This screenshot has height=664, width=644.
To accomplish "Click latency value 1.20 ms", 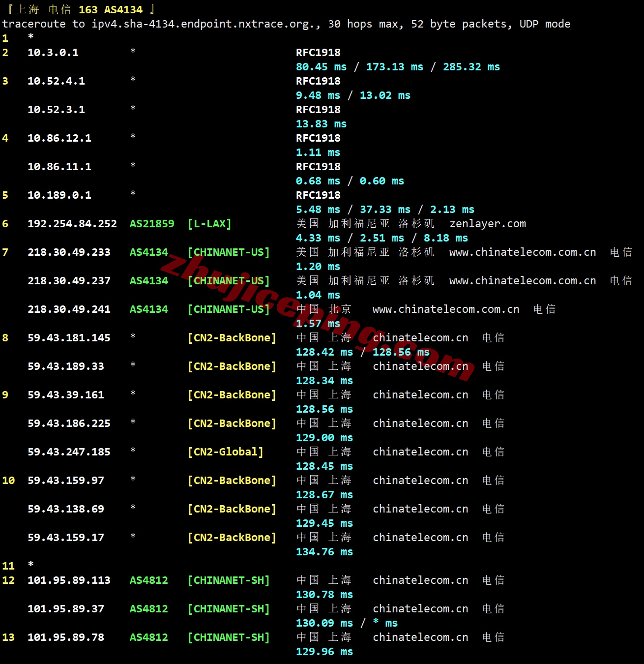I will 318,267.
